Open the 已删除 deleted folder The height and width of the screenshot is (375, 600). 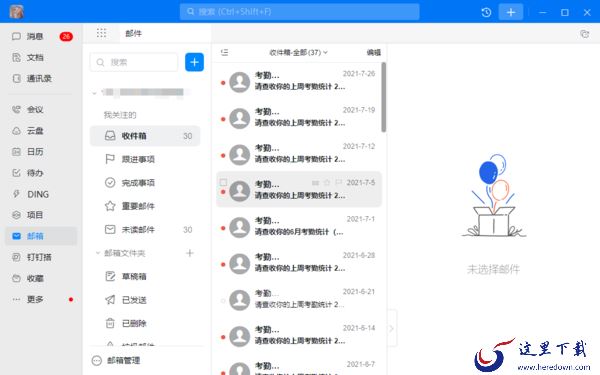145,323
